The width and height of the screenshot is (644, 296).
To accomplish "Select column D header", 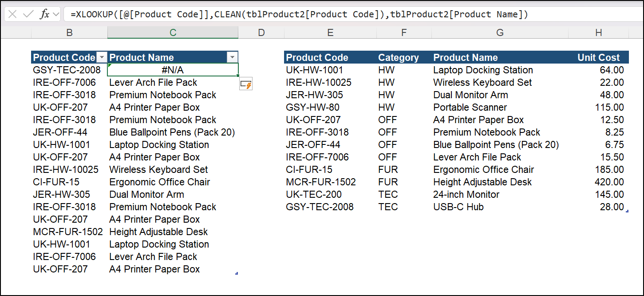I will pos(261,32).
